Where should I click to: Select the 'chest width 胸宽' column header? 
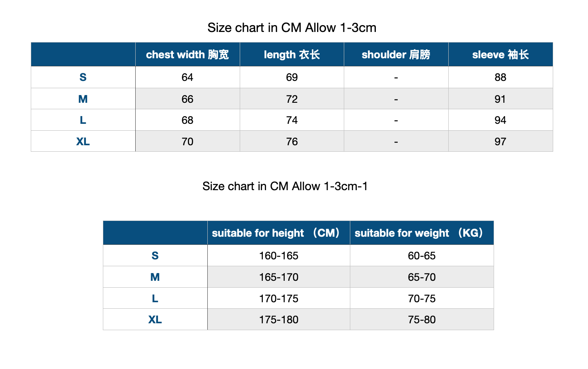(187, 54)
